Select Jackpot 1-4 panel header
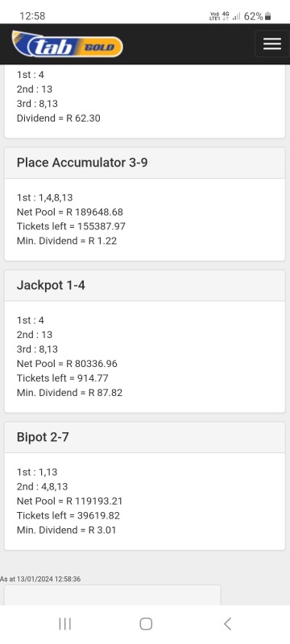The height and width of the screenshot is (644, 290). (144, 286)
